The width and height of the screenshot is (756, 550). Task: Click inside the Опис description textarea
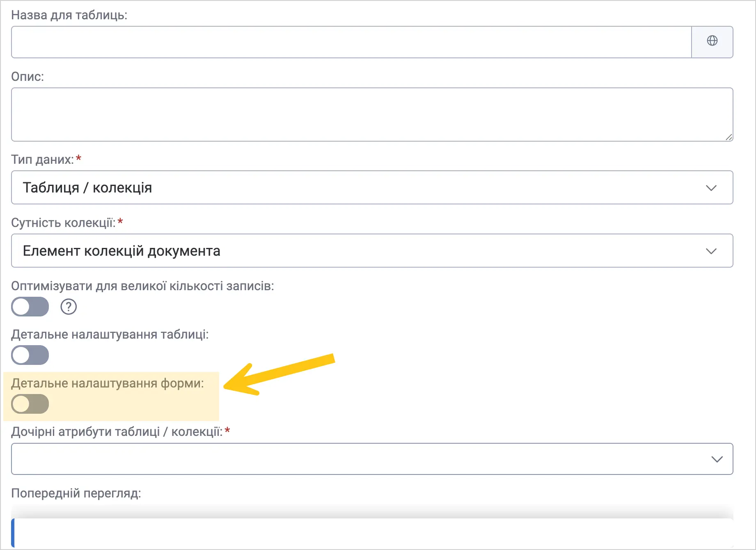(x=372, y=115)
